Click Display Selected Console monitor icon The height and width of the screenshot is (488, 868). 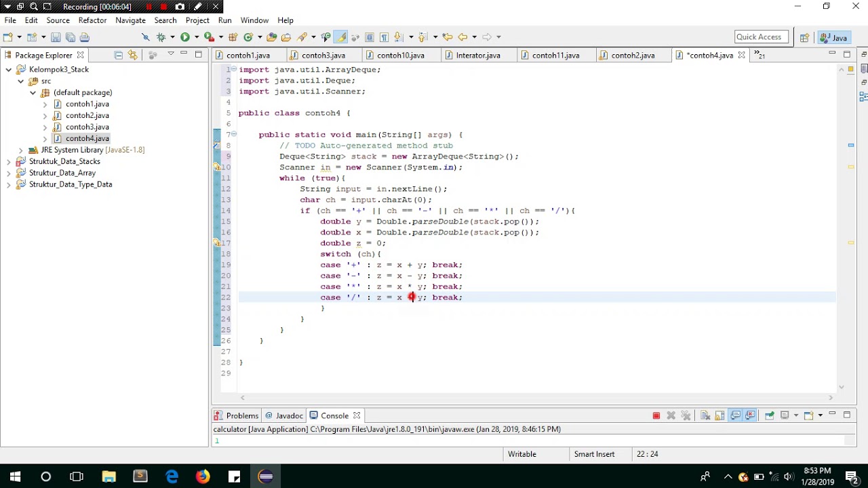[x=785, y=415]
